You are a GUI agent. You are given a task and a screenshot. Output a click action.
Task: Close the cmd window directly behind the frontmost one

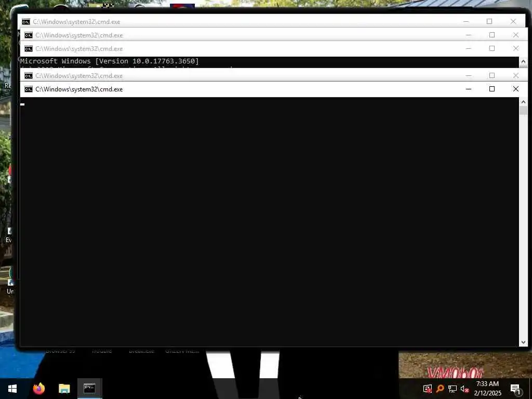(516, 75)
